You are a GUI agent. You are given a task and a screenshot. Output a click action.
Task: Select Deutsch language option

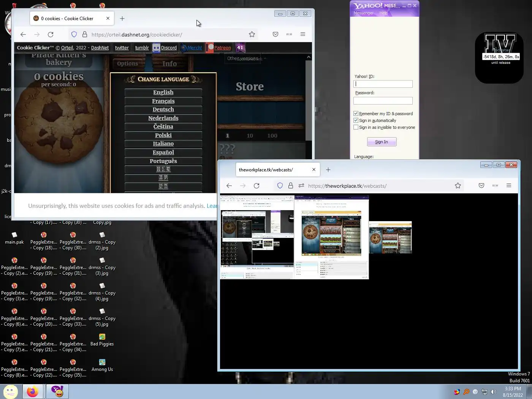[x=163, y=109]
